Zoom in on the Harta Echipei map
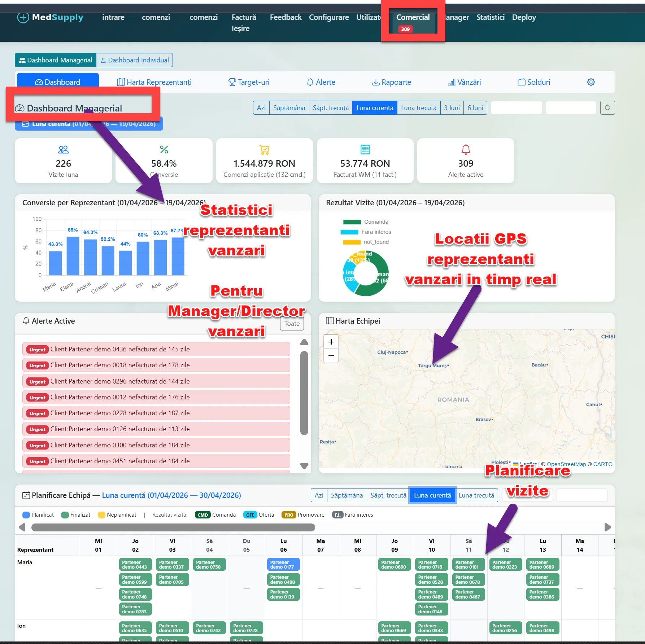 coord(331,342)
